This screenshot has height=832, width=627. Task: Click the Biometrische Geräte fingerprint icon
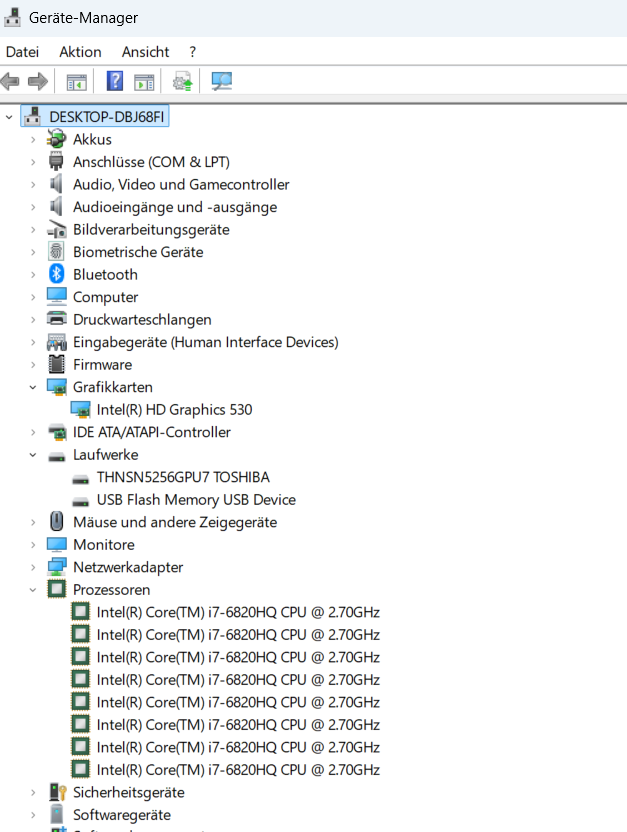(x=56, y=252)
